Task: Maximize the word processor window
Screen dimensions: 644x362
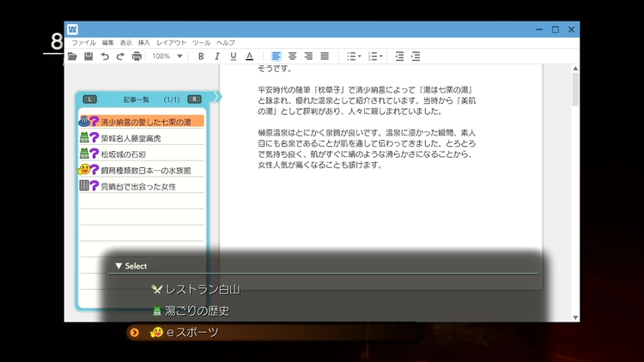Action: point(556,29)
